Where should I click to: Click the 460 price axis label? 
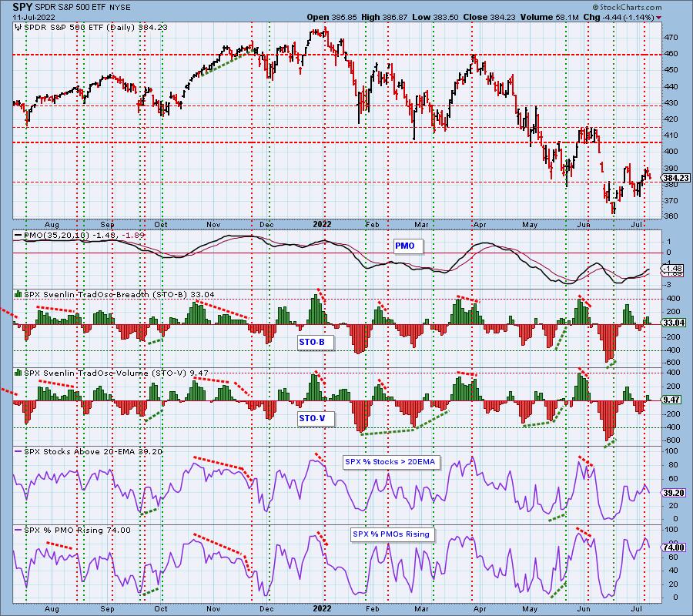pyautogui.click(x=671, y=54)
